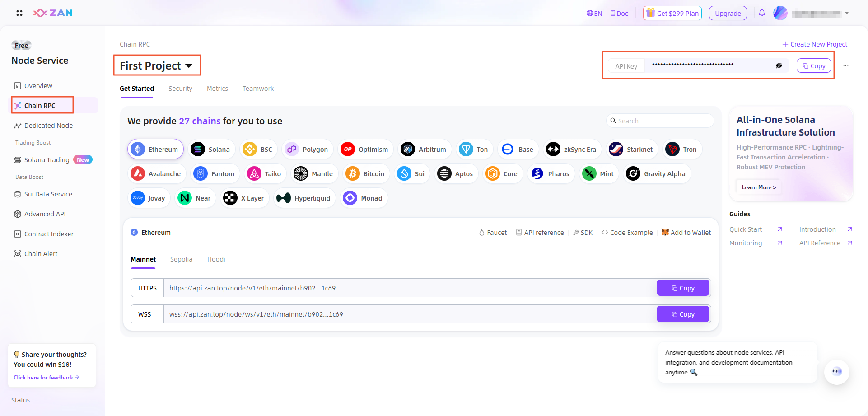Open the more options ellipsis menu
The image size is (868, 416).
coord(846,66)
